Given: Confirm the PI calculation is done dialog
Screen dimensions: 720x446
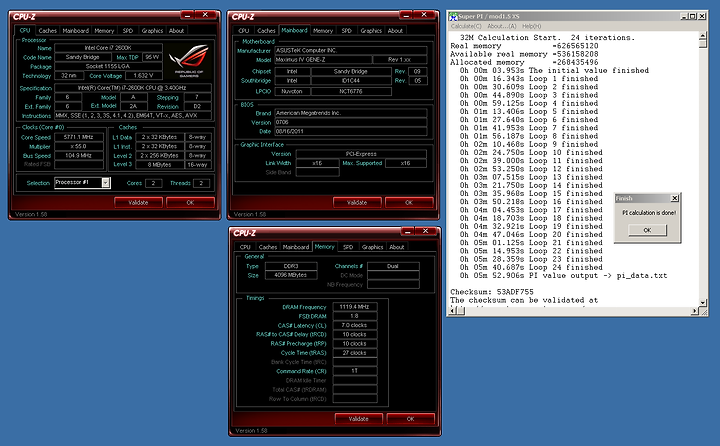Looking at the screenshot, I should tap(647, 230).
